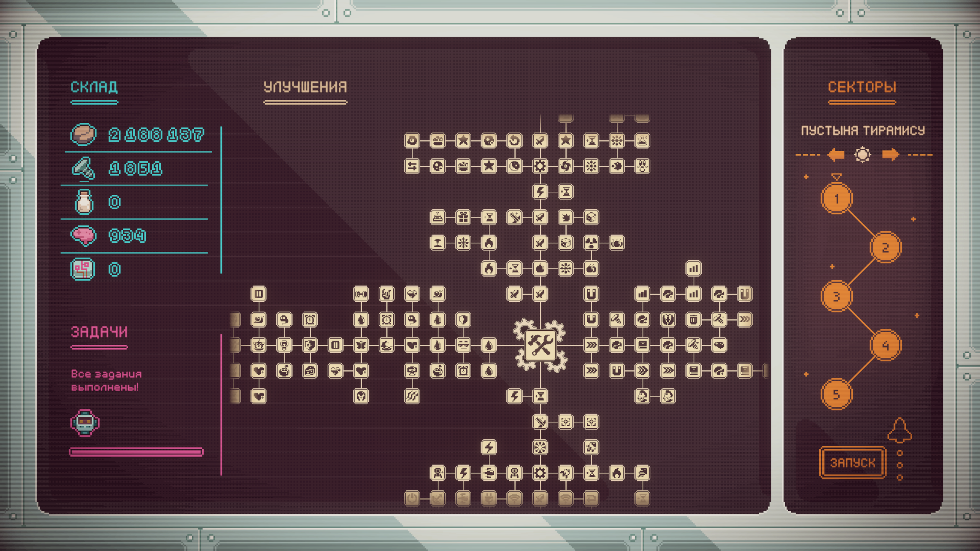Click the robot head icon under tasks
The image size is (980, 551).
tap(85, 422)
